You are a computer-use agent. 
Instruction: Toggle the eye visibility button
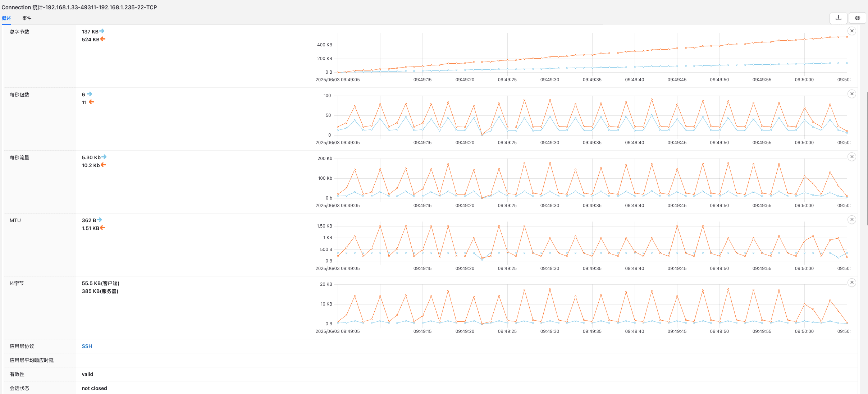(858, 18)
